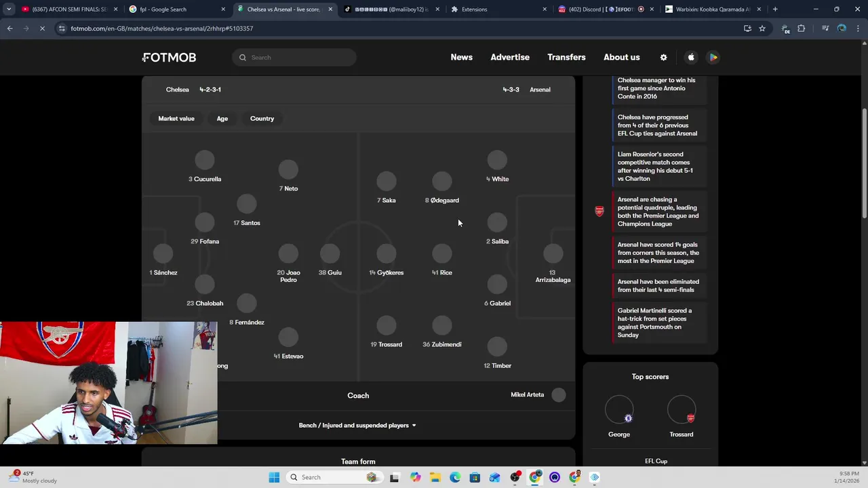Click Mikel Arteta's coach avatar
This screenshot has width=868, height=488.
pyautogui.click(x=559, y=395)
